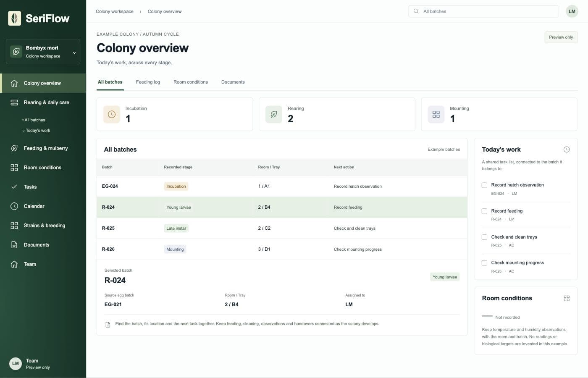
Task: Click the Strains & breeding grid icon
Action: (x=14, y=226)
